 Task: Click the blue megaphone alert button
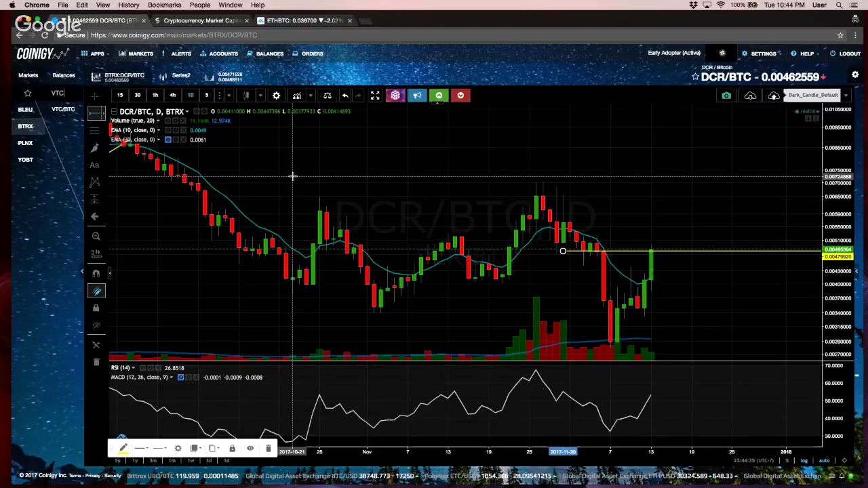(x=417, y=96)
